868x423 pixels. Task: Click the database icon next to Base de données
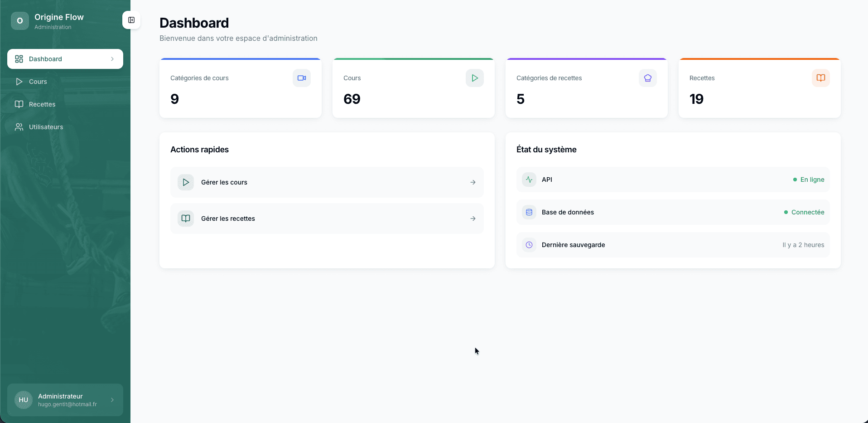click(529, 212)
